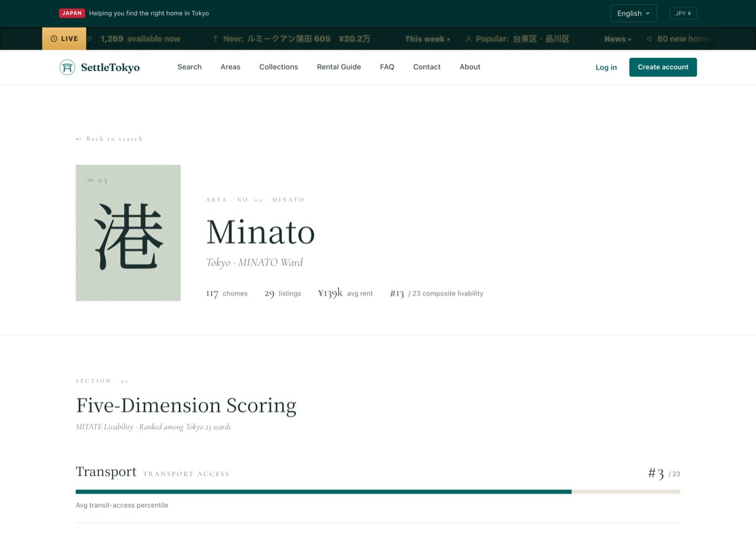Click the #13 composite livability rank
Image resolution: width=756 pixels, height=537 pixels.
437,293
